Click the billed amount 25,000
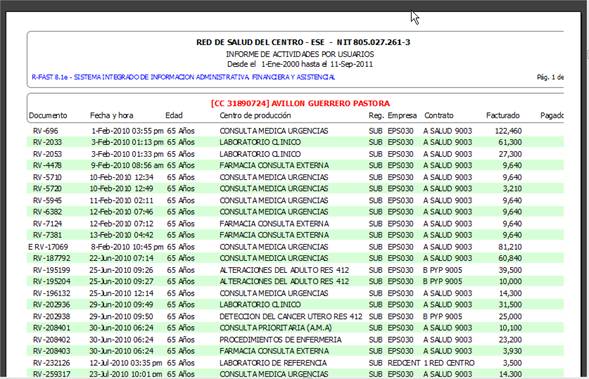Image resolution: width=589 pixels, height=379 pixels. [x=510, y=317]
